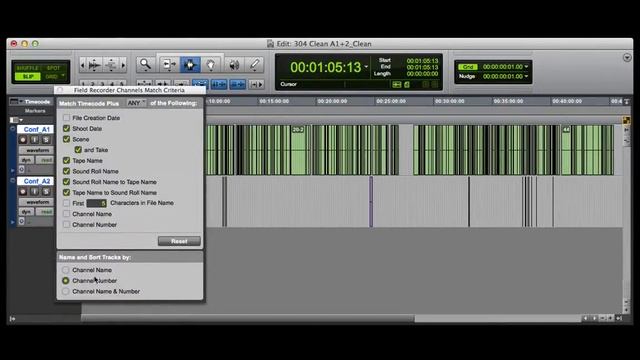Click horizontal zoom out left arrow
Screen dimensions: 640x360
[83, 65]
